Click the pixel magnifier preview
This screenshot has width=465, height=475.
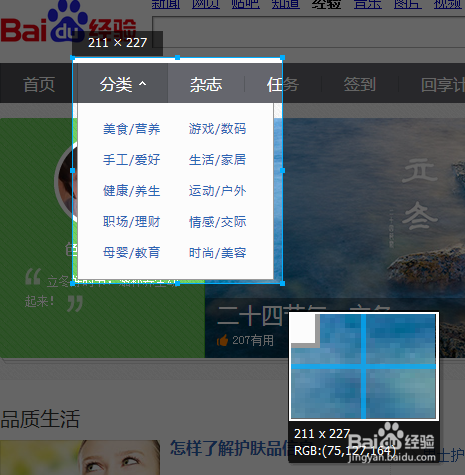(x=363, y=366)
